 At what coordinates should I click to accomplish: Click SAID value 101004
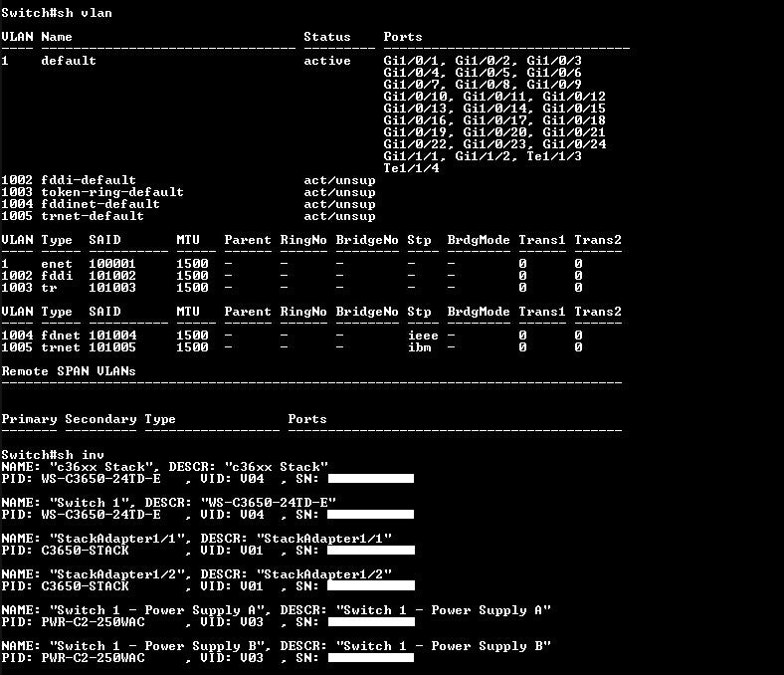point(112,336)
